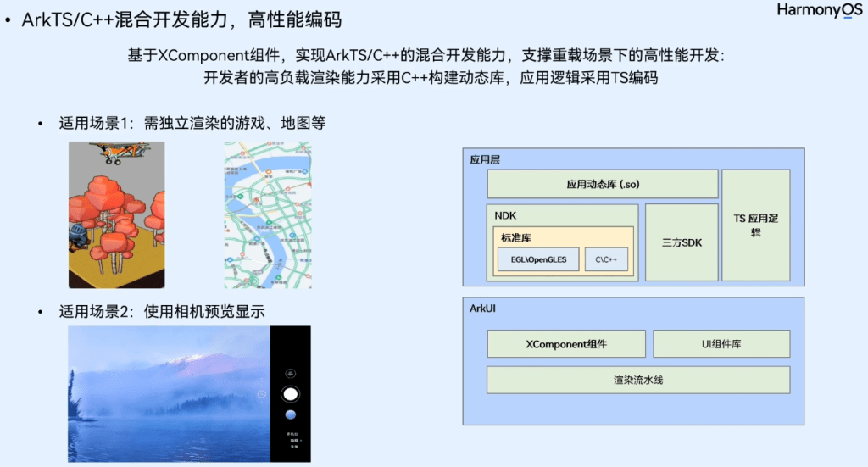Open the blue gallery thumbnail circle
Viewport: 868px width, 467px height.
pyautogui.click(x=290, y=414)
